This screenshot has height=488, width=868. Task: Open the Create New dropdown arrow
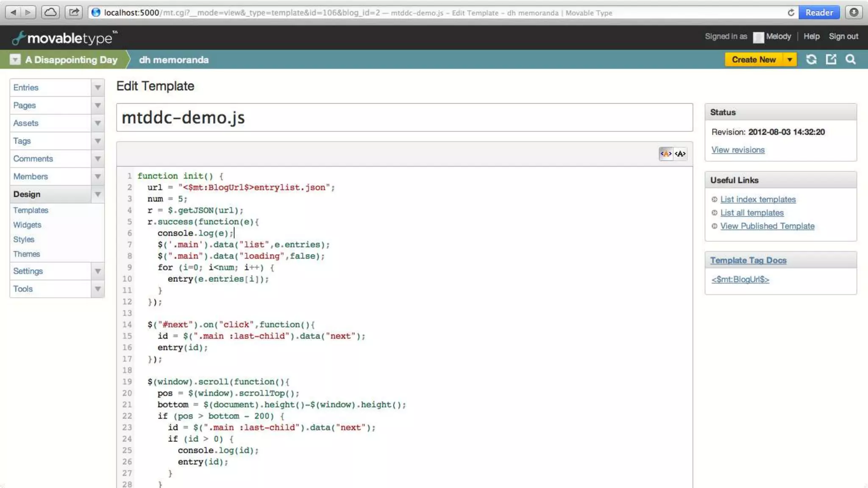(790, 60)
